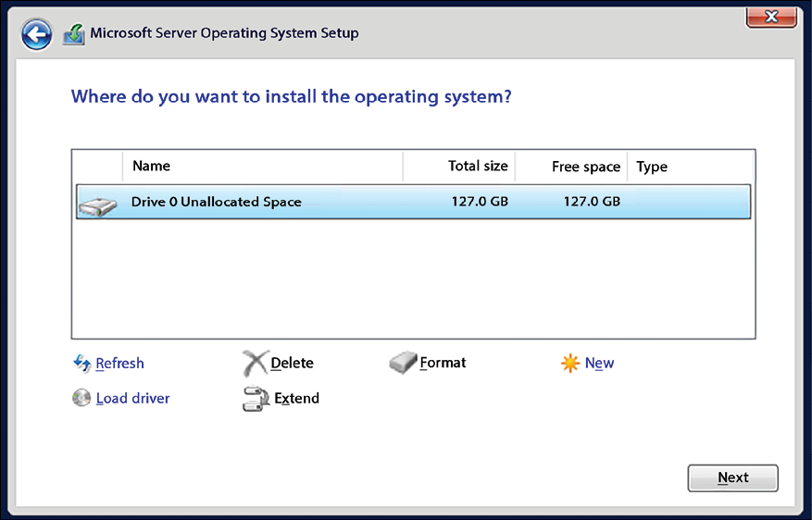Click the Format drive icon

pos(403,362)
